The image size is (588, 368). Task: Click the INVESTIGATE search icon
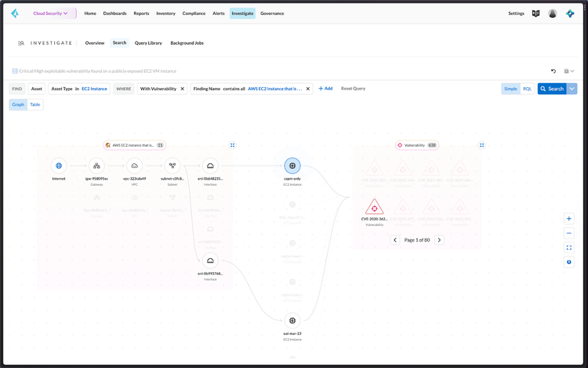tap(21, 43)
